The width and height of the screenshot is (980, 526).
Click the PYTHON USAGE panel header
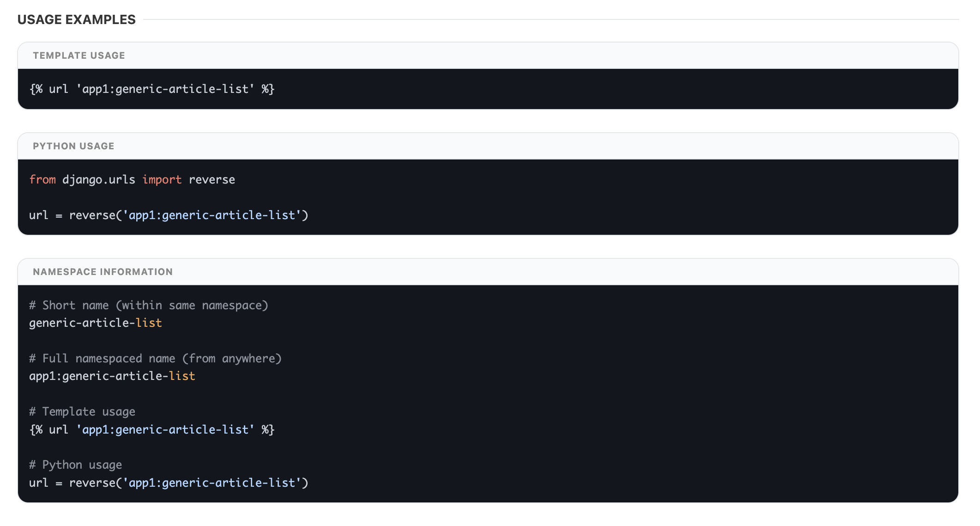click(x=488, y=146)
